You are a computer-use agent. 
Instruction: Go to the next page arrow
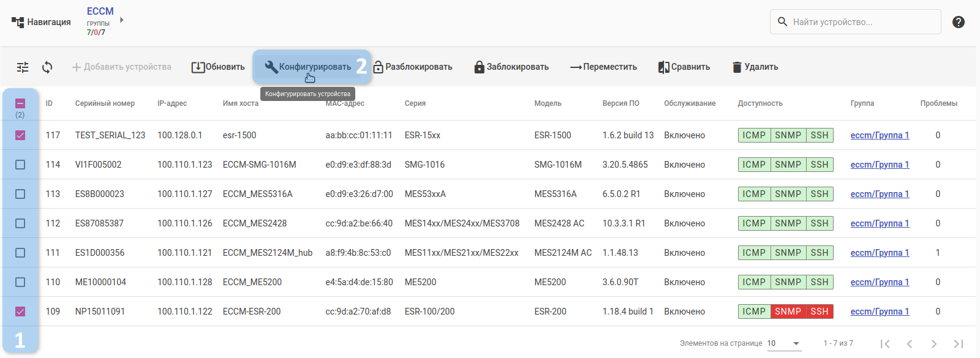[933, 344]
